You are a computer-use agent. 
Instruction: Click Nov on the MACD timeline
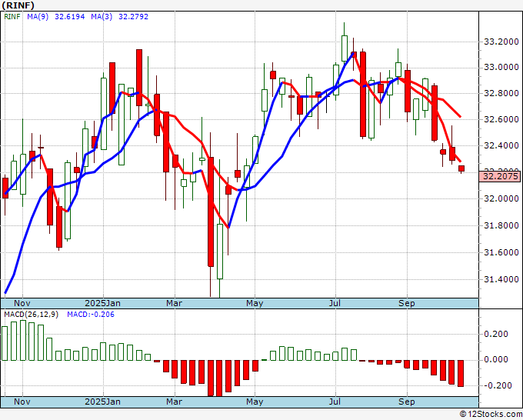click(x=22, y=402)
